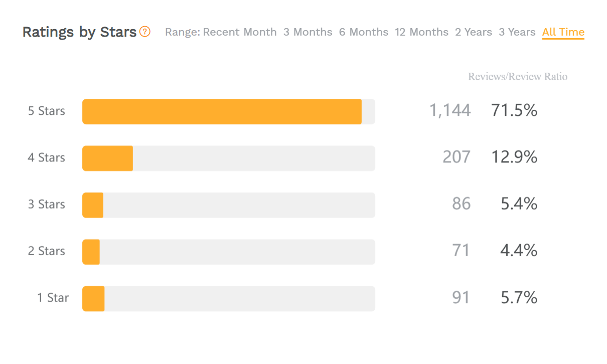Click the help icon beside Ratings by Stars
The height and width of the screenshot is (364, 607).
tap(145, 32)
